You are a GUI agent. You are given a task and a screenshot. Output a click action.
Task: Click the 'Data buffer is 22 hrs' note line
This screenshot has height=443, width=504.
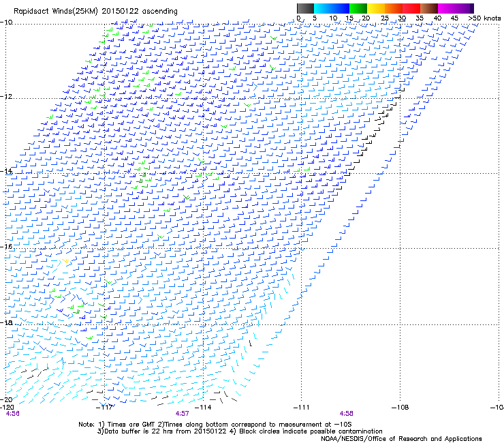(240, 431)
